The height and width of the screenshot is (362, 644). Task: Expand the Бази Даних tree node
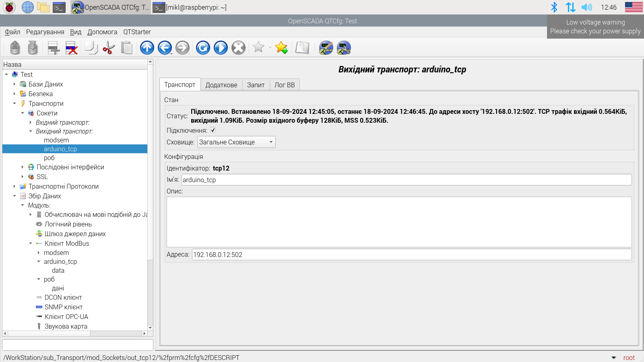tap(14, 84)
